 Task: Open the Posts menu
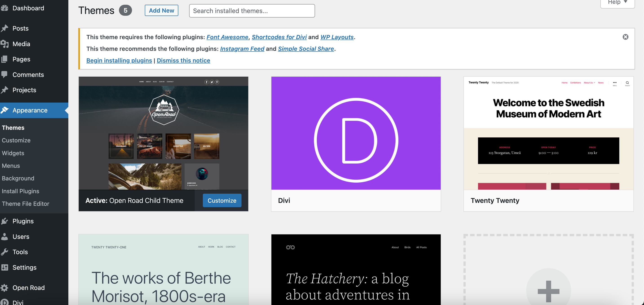tap(20, 28)
